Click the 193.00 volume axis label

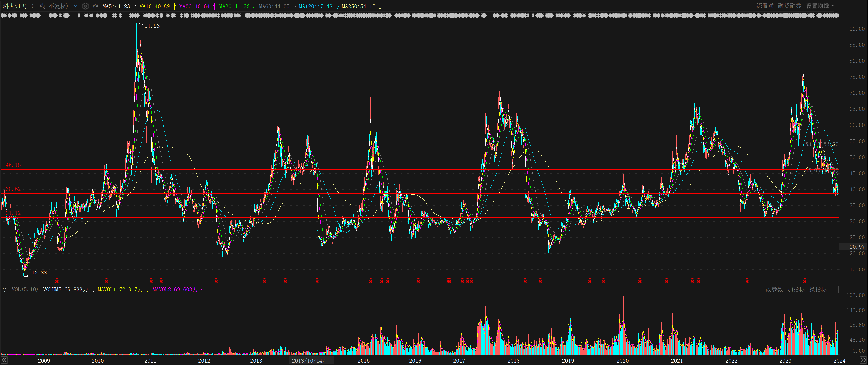(x=855, y=295)
